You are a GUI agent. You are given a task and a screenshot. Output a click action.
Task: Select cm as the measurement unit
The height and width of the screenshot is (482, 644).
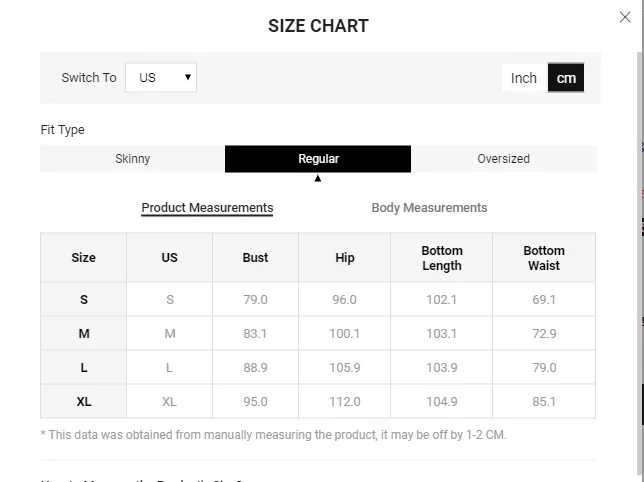click(x=566, y=78)
